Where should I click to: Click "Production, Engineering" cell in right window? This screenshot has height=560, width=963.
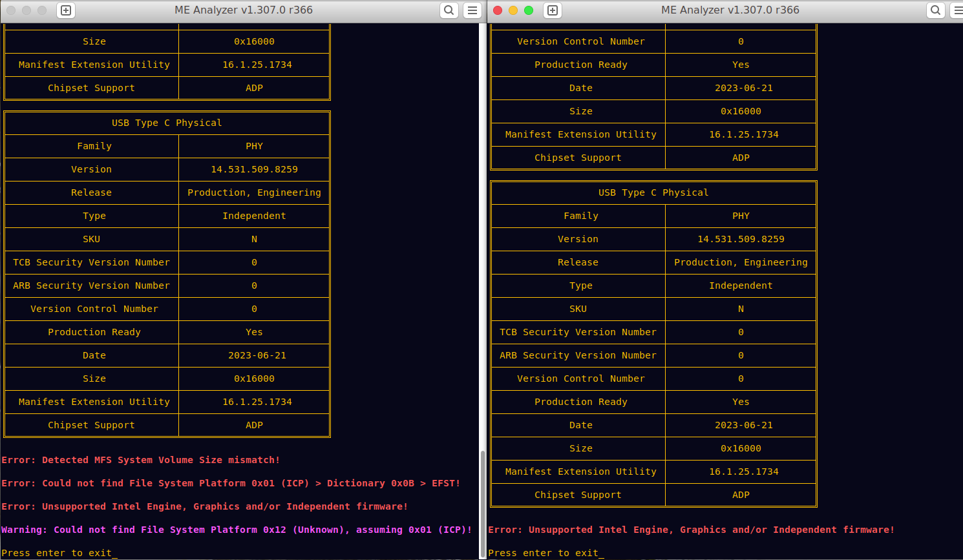click(x=741, y=262)
